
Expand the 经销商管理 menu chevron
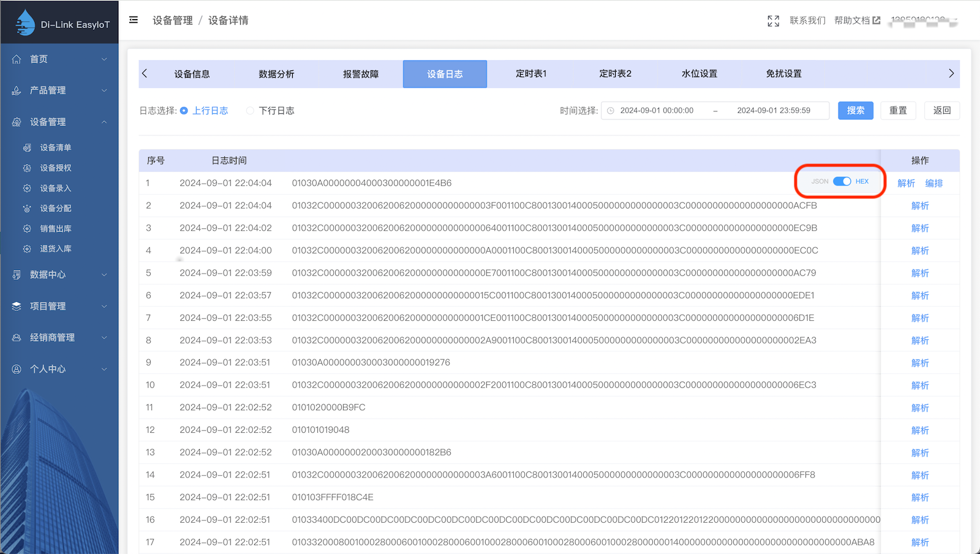coord(104,337)
